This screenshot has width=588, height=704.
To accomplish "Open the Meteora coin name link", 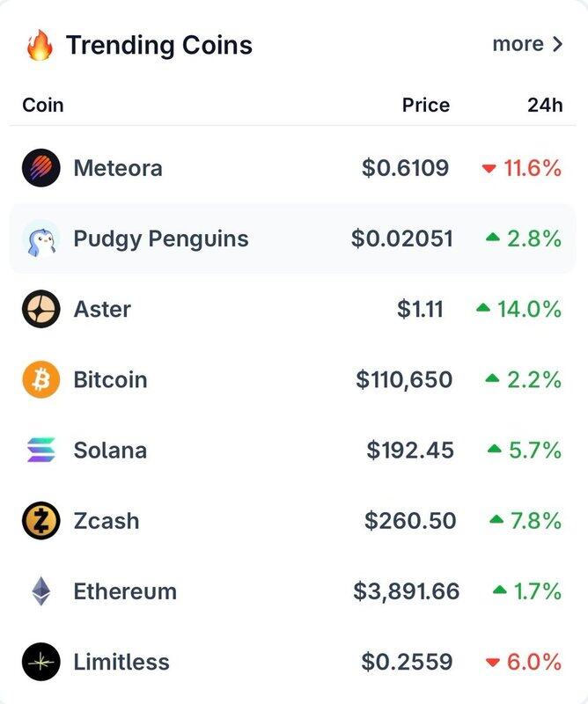I will 118,168.
